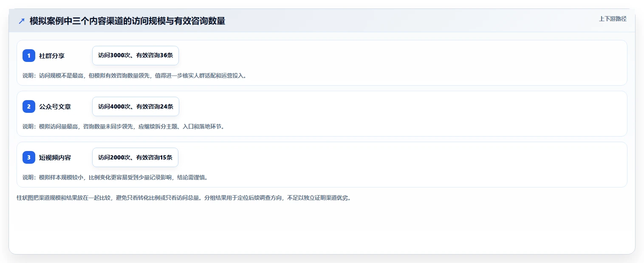Image resolution: width=644 pixels, height=263 pixels.
Task: Click the footer paragraph starting 柱状图把渠道规模
Action: [184, 198]
